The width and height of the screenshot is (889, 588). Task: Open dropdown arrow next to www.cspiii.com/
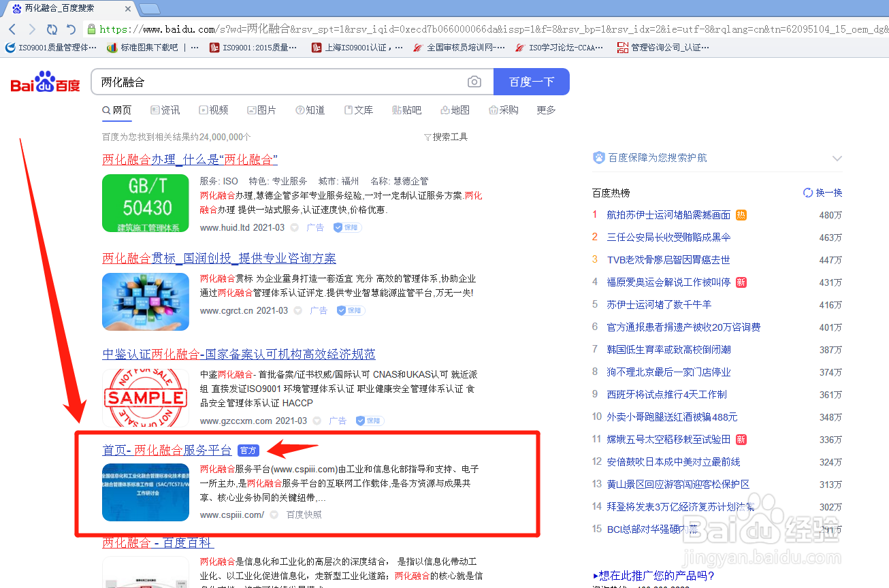(x=274, y=514)
